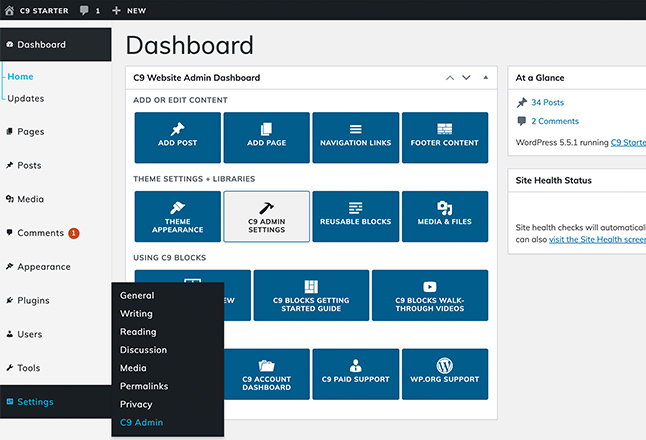646x440 pixels.
Task: Select Permalinks in Settings submenu
Action: (x=144, y=386)
